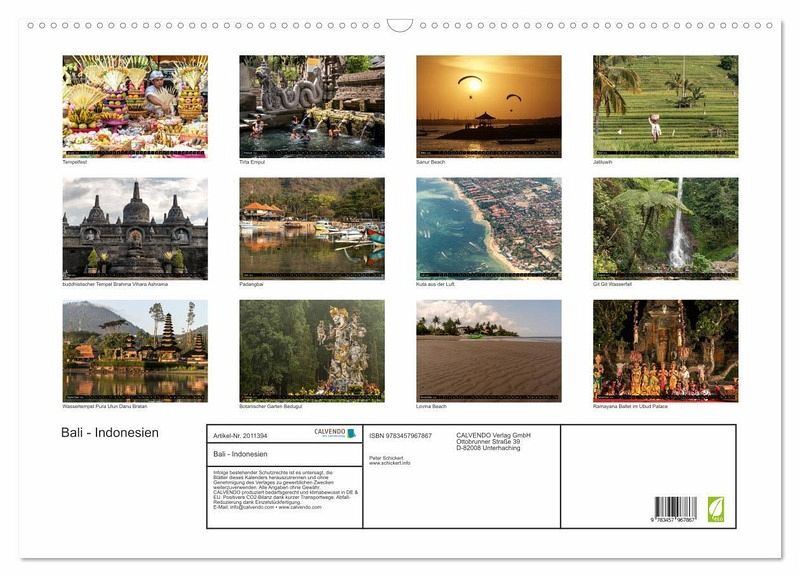Viewport: 800px width, 577px height.
Task: Open the Lovina Beach photo
Action: 489,350
